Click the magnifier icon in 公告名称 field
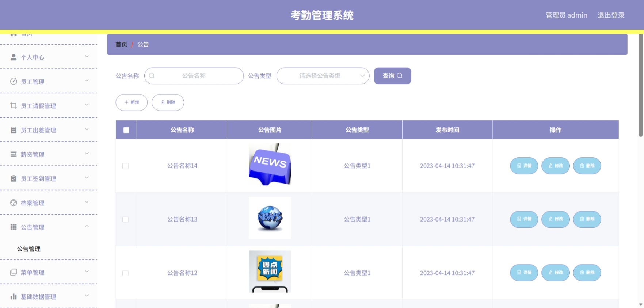The image size is (644, 308). click(x=152, y=76)
